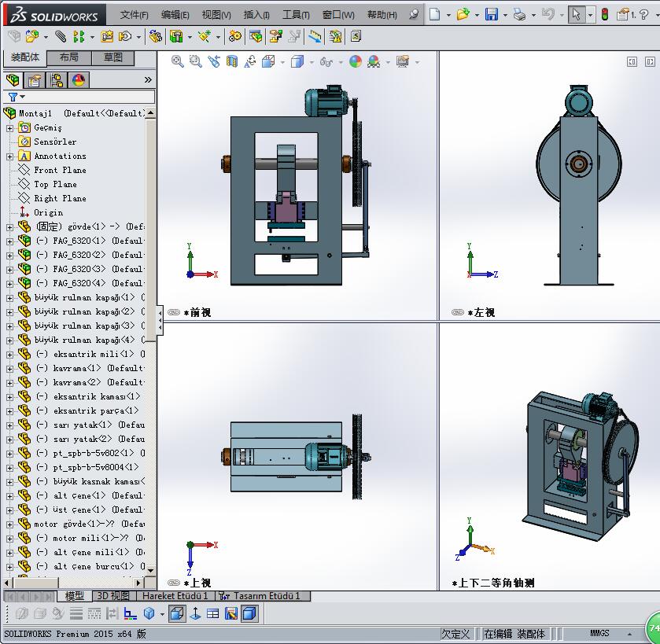Expand the kavrama<1> component node

point(9,369)
